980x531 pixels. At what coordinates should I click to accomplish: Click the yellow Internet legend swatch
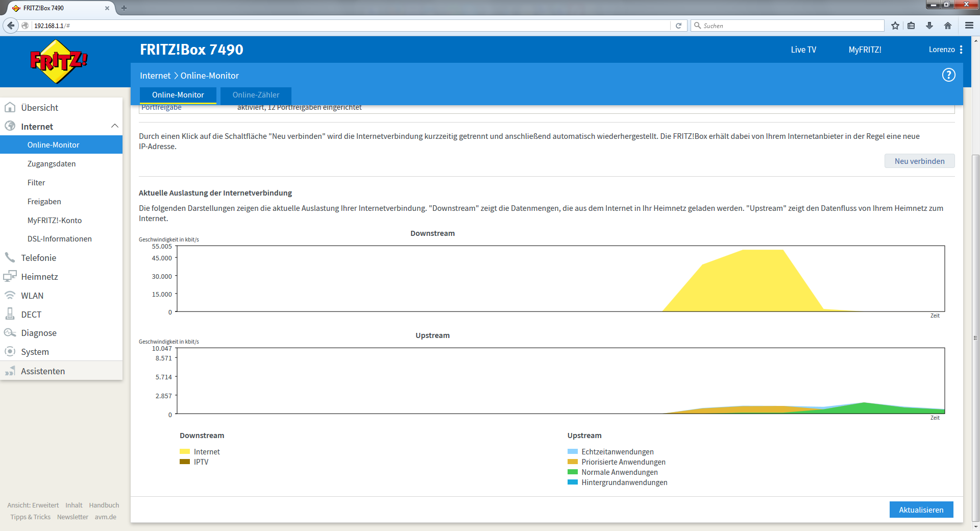pyautogui.click(x=185, y=451)
